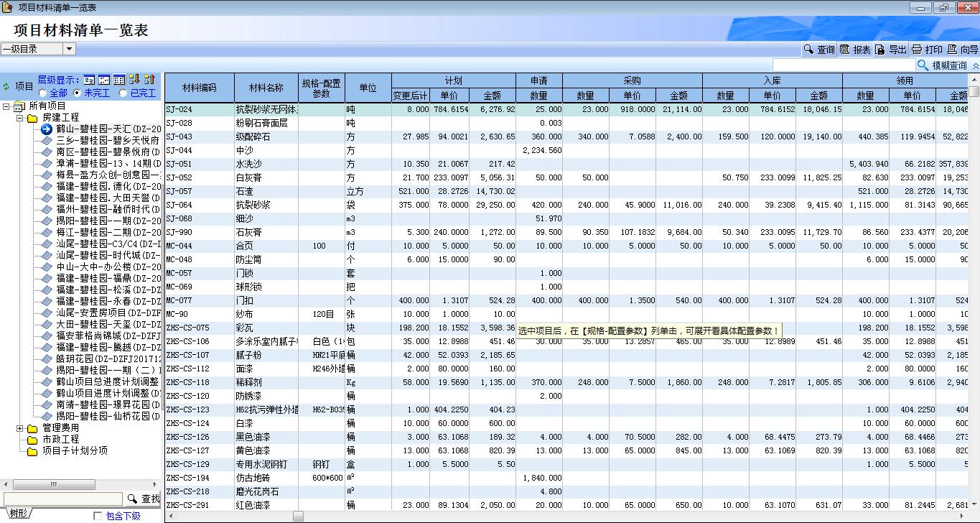Click the green refresh icon beside 项目
980x523 pixels.
click(6, 86)
